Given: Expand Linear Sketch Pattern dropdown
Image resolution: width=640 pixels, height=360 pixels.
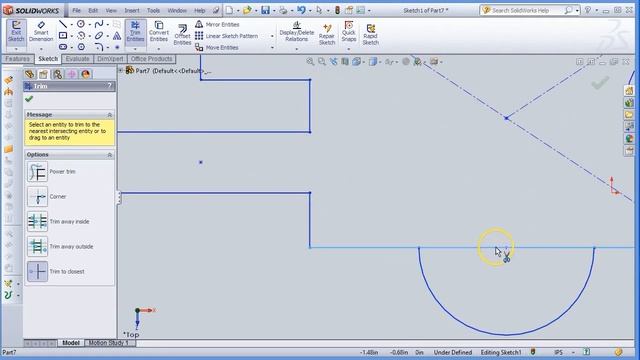Looking at the screenshot, I should click(272, 36).
